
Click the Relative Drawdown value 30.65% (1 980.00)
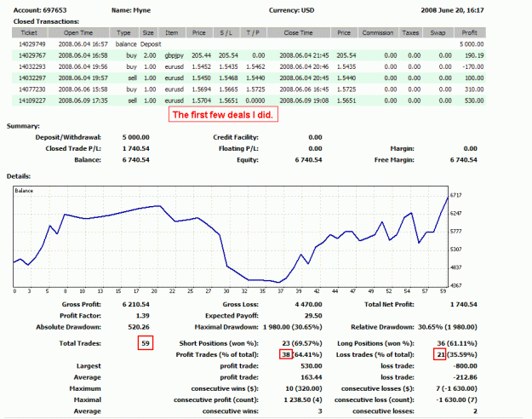pyautogui.click(x=448, y=327)
